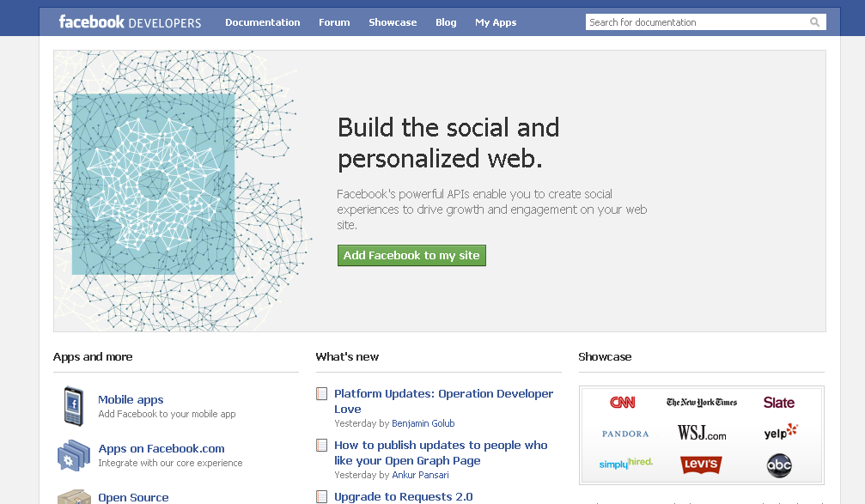865x504 pixels.
Task: Open the Pandora showcase logo
Action: (625, 434)
